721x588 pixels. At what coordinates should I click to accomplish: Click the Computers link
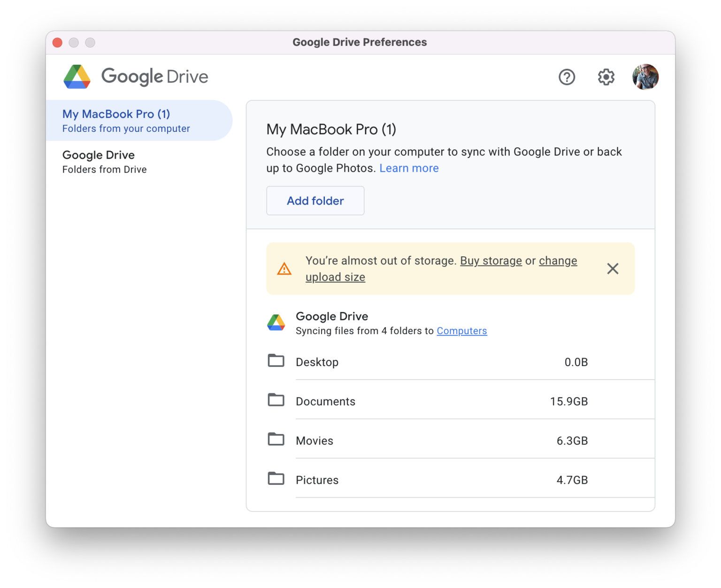click(461, 331)
